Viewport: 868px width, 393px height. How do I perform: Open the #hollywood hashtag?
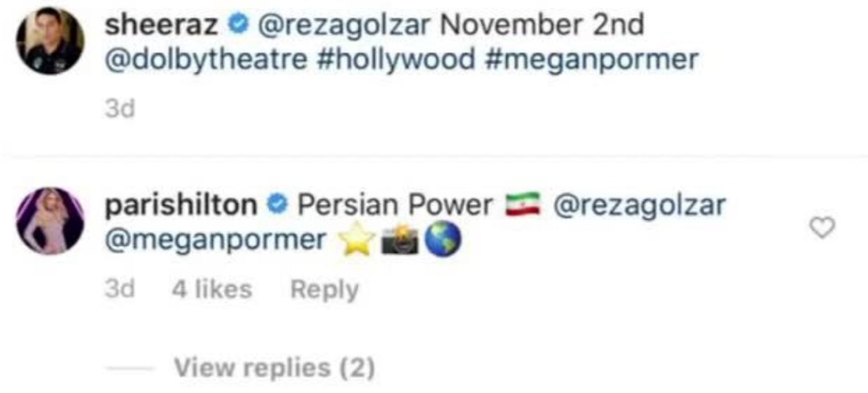pos(397,60)
